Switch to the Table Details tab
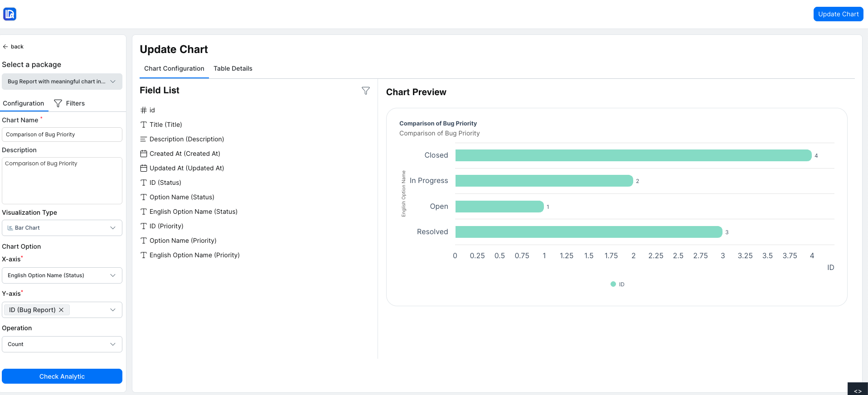The image size is (868, 395). (233, 68)
